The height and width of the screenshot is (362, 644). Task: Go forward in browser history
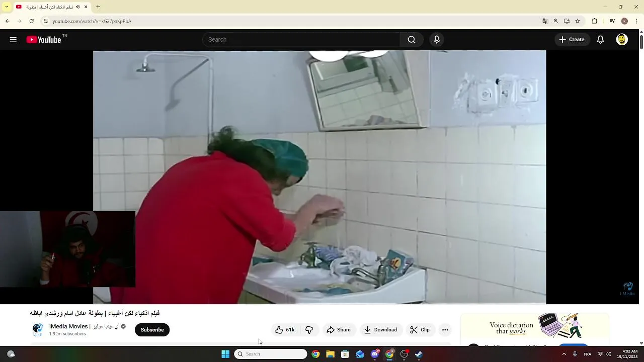click(19, 21)
